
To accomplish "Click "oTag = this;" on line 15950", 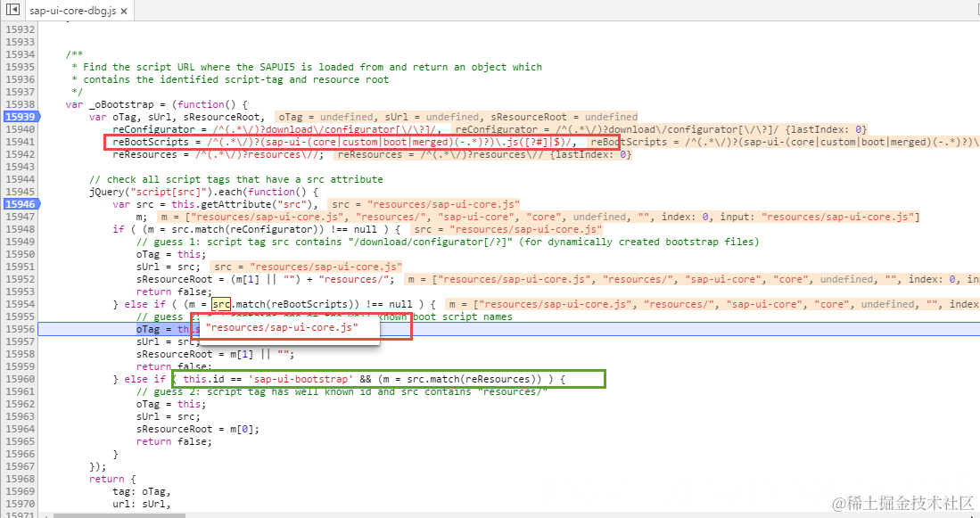I will click(171, 254).
